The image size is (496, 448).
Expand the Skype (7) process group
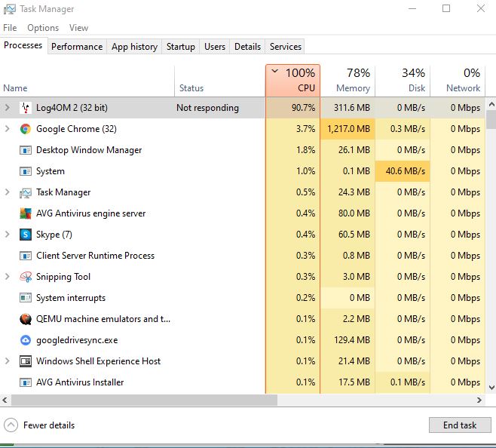7,235
